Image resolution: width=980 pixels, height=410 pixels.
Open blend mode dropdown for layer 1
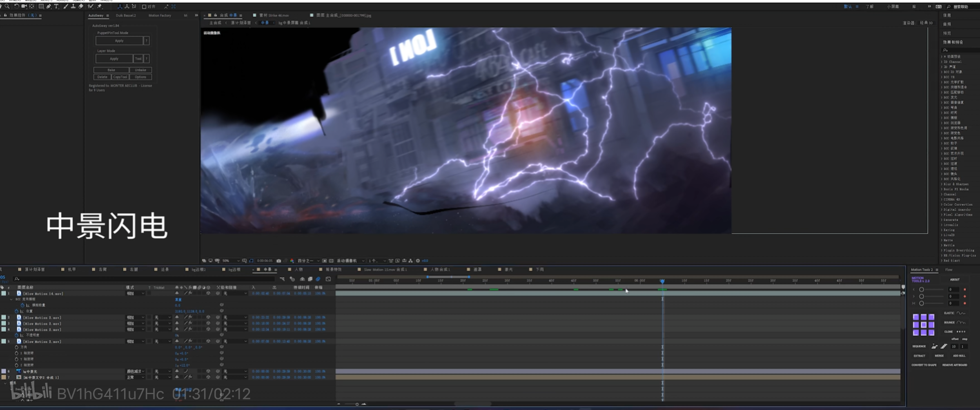(x=136, y=293)
